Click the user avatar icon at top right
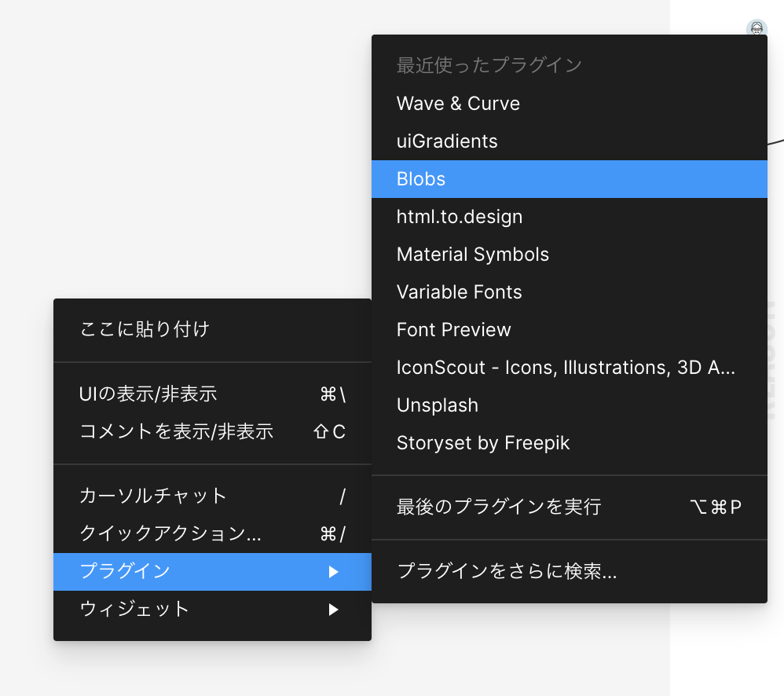Image resolution: width=784 pixels, height=696 pixels. point(756,29)
